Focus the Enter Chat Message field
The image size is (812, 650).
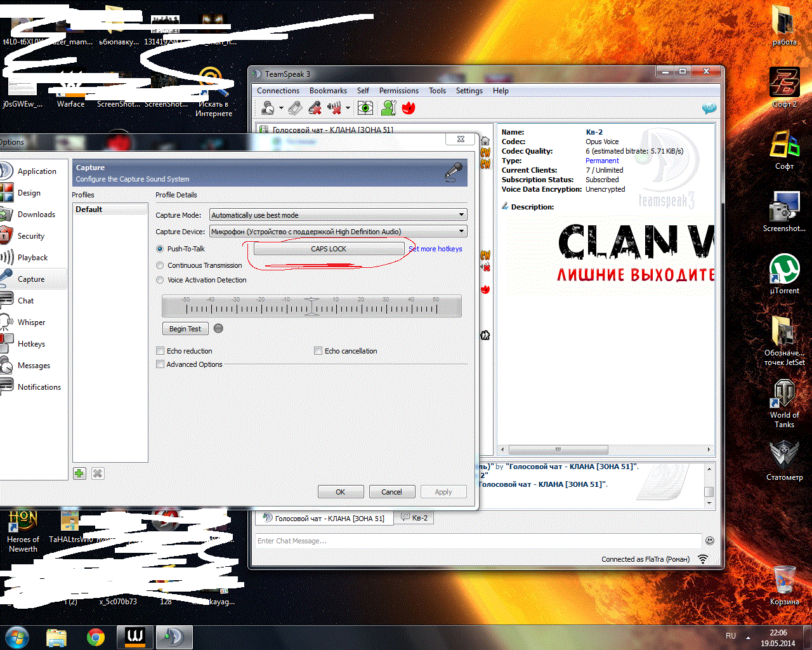[478, 541]
